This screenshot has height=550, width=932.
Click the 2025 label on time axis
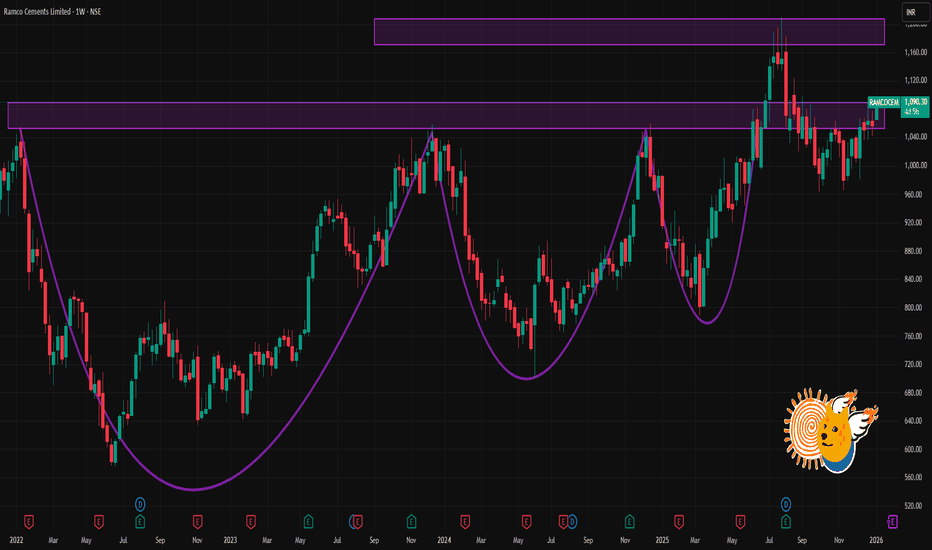pos(662,540)
